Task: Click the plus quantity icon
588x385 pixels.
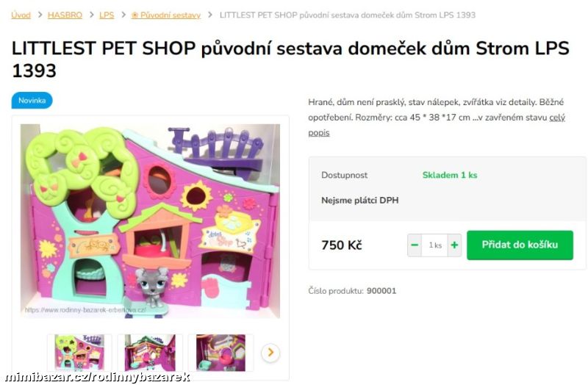Action: (x=454, y=245)
